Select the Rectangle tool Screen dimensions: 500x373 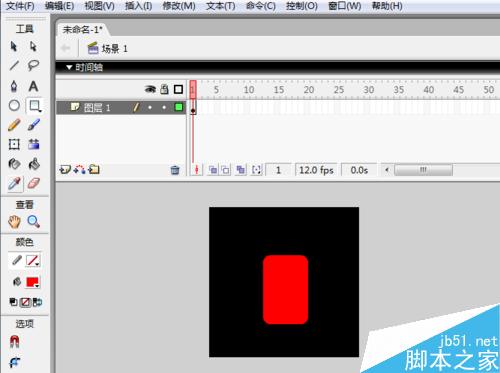click(x=34, y=106)
